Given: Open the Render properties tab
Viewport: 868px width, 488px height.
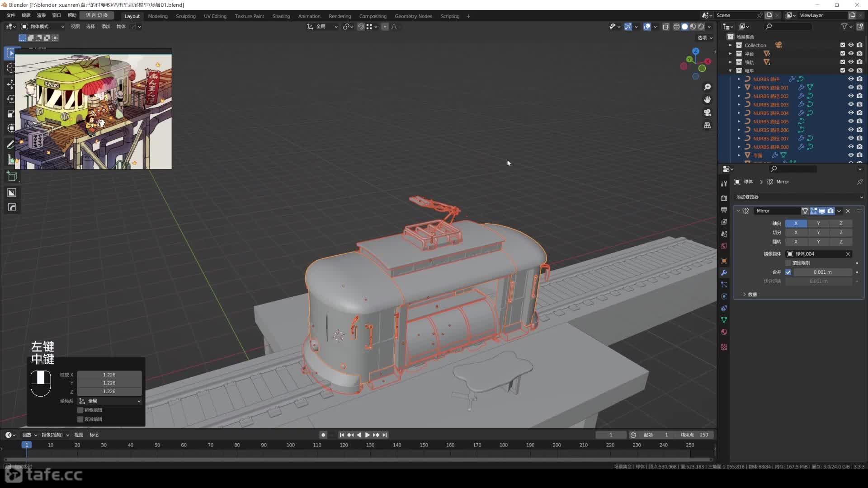Looking at the screenshot, I should click(724, 198).
